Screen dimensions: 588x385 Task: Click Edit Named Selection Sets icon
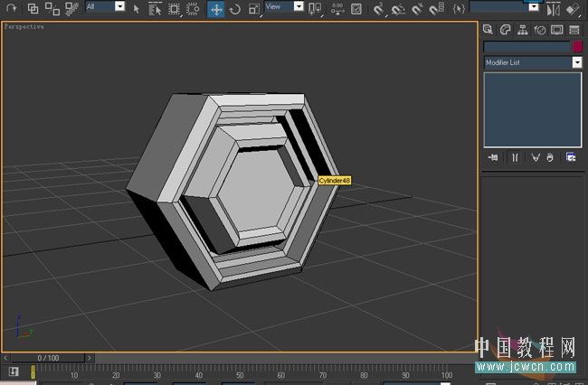pos(459,9)
